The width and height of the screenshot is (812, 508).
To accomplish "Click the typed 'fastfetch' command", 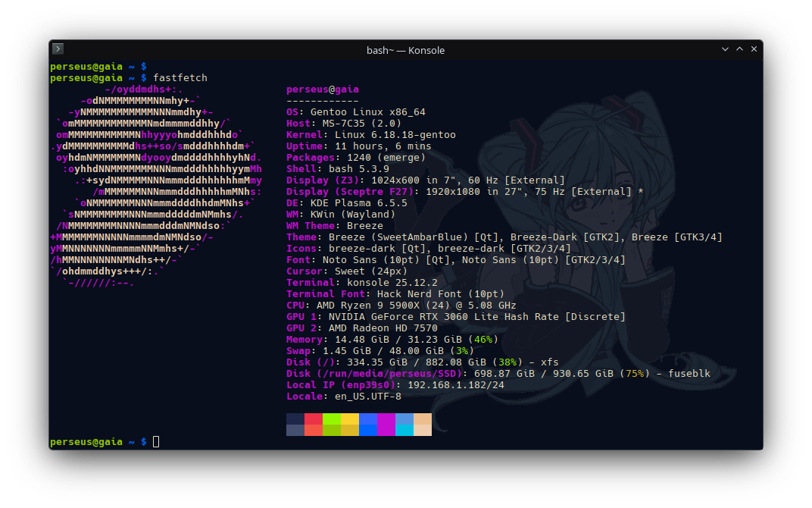I will pos(180,78).
